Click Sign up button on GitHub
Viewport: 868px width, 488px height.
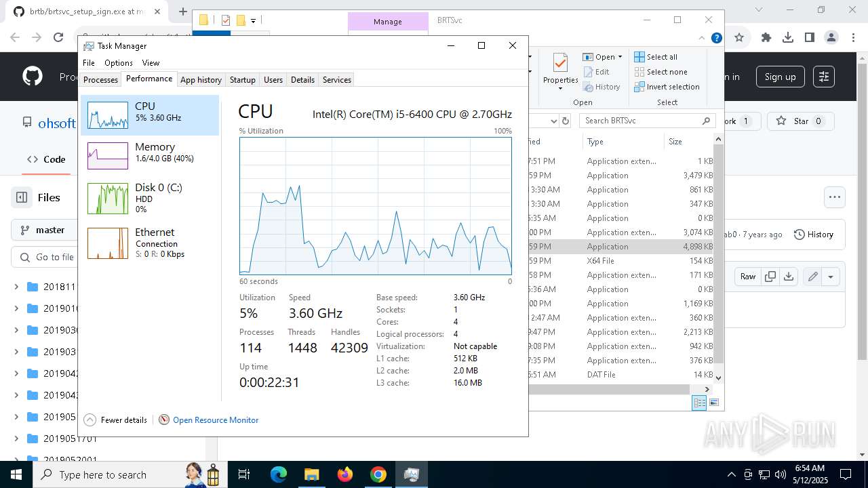(x=780, y=77)
